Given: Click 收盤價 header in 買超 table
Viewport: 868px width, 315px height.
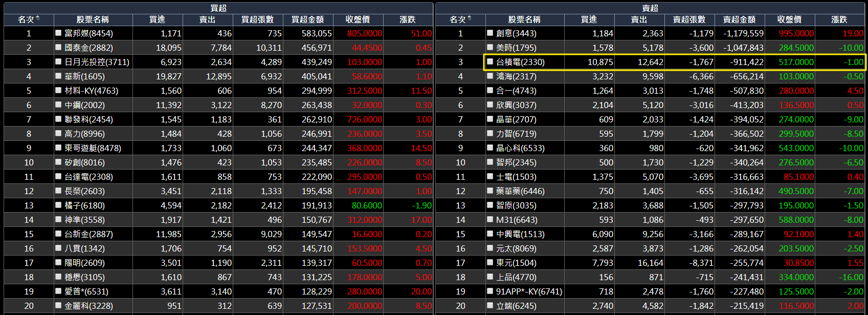Looking at the screenshot, I should 358,19.
